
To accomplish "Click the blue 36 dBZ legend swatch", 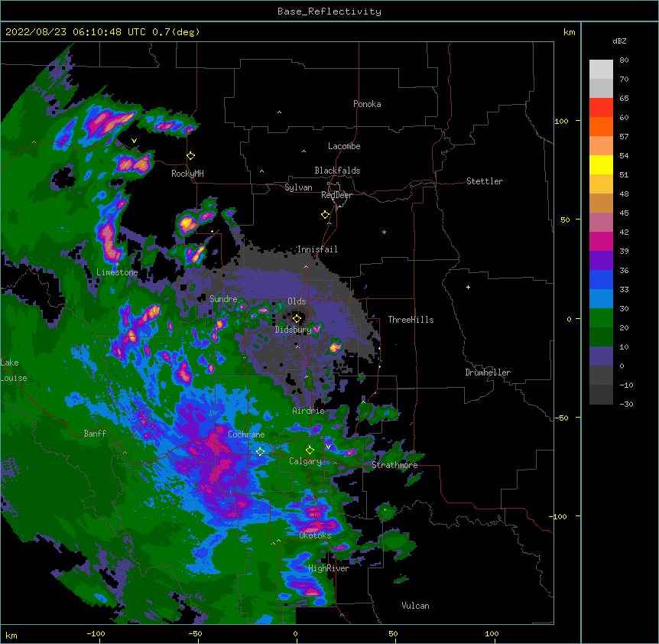I will 601,279.
